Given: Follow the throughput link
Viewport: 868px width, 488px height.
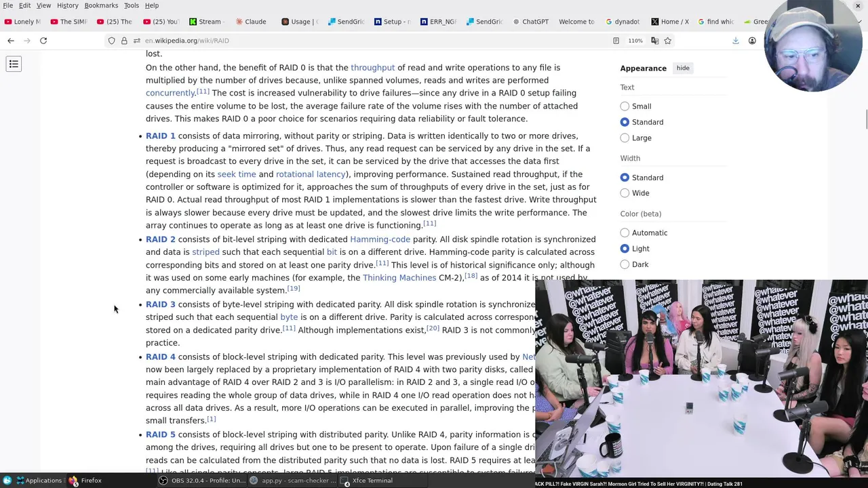Looking at the screenshot, I should (x=372, y=68).
